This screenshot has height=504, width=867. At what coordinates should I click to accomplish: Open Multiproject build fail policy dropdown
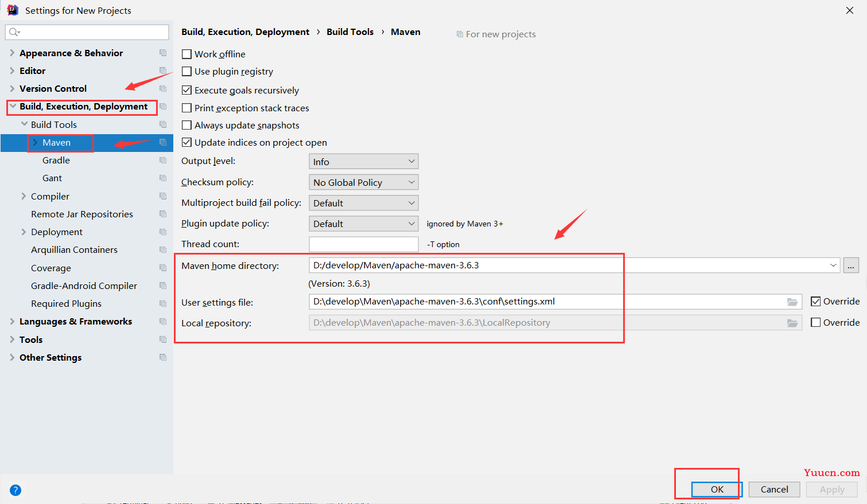point(364,203)
